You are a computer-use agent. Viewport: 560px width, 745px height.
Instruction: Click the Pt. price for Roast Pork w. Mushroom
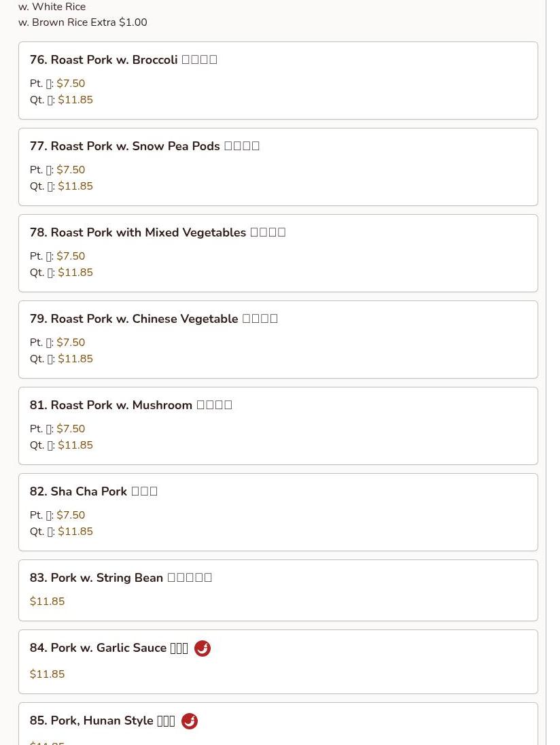(x=71, y=428)
